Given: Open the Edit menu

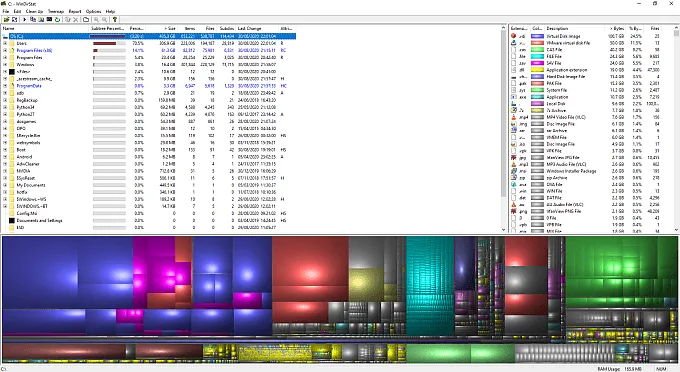Looking at the screenshot, I should pyautogui.click(x=17, y=11).
